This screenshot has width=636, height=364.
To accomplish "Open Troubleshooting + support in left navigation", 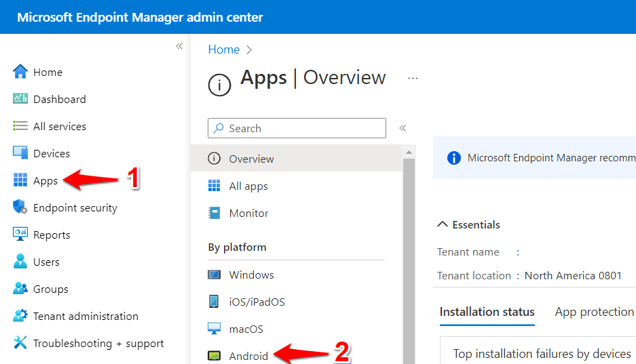I will pos(98,344).
